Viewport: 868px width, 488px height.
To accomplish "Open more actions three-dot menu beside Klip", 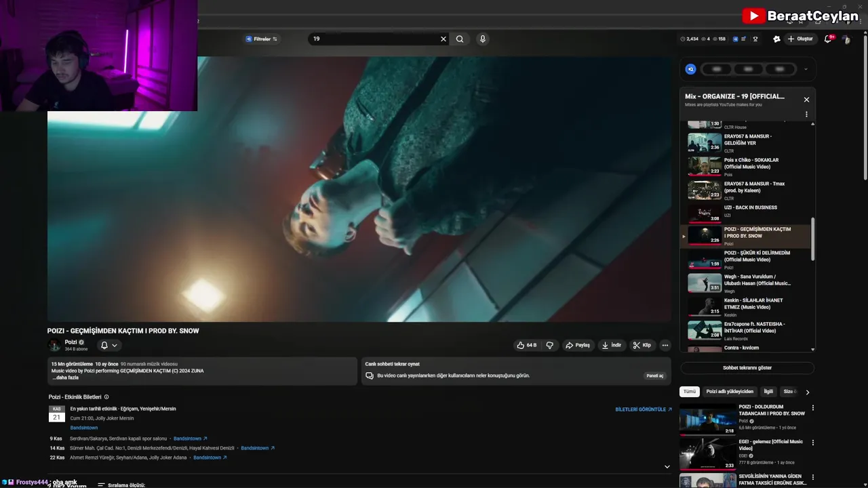I will [x=665, y=345].
